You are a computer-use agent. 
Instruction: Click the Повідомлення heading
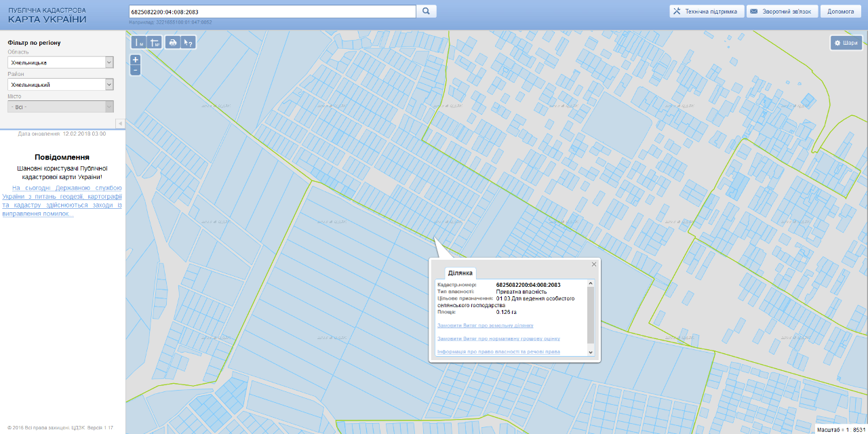[x=62, y=157]
